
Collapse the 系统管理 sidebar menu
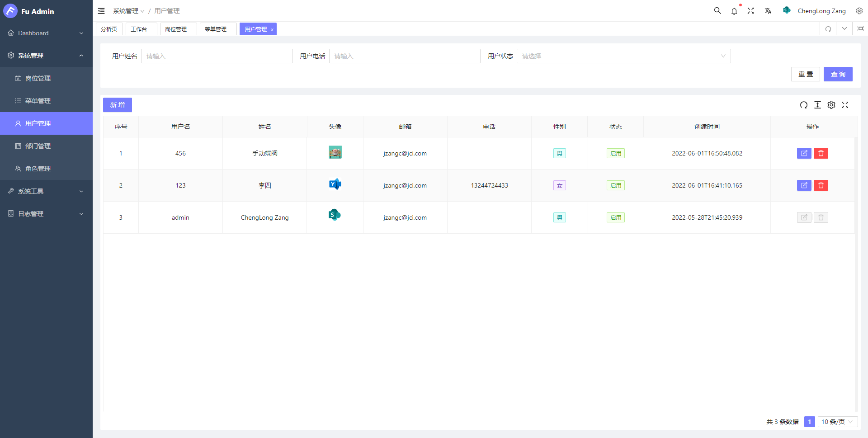click(x=46, y=56)
